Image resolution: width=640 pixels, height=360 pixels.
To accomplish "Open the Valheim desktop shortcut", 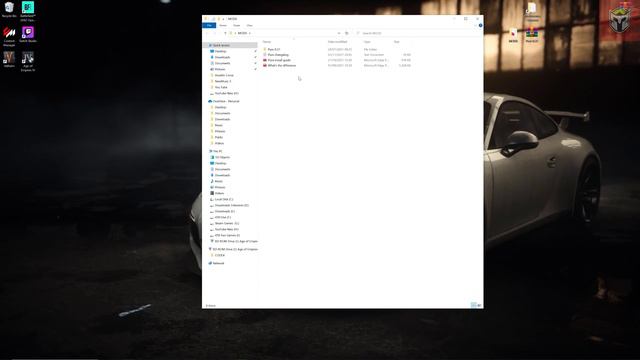I will [9, 59].
